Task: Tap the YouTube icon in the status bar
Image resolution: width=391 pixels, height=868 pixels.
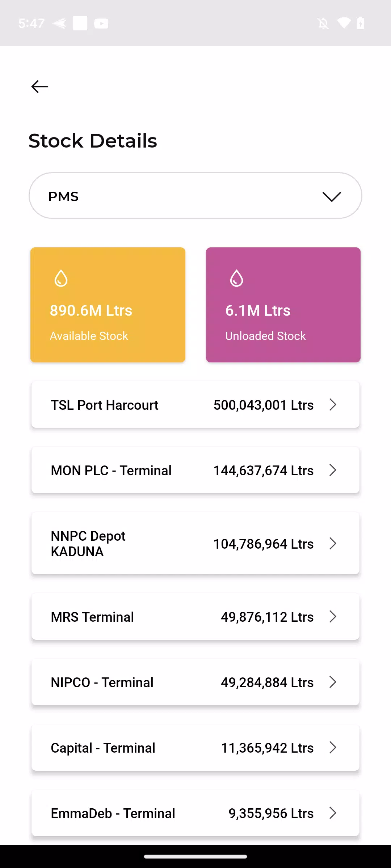Action: pos(101,24)
